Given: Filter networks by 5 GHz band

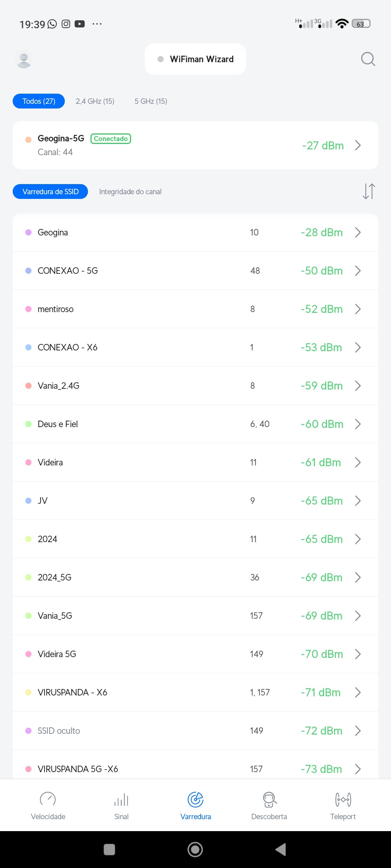Looking at the screenshot, I should (x=151, y=101).
